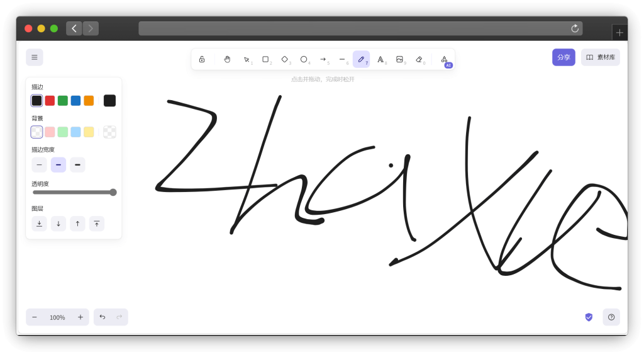Select the Insert Image tool
Screen dimensions: 644x352
(x=399, y=59)
